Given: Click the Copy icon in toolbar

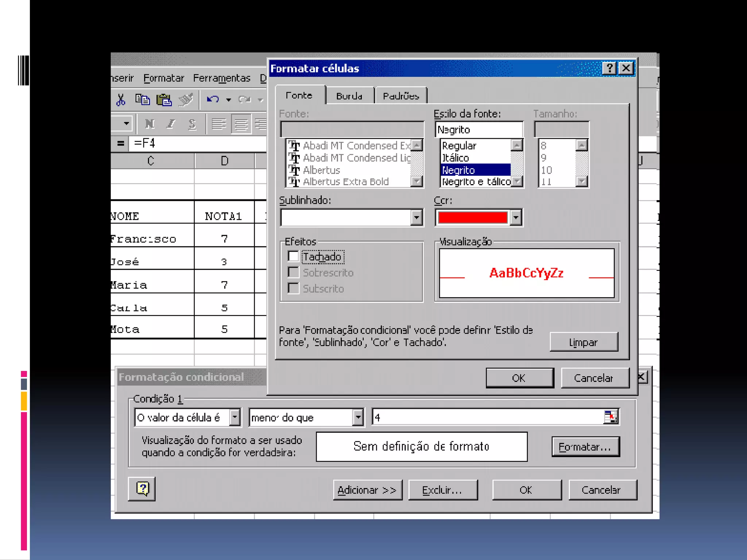Looking at the screenshot, I should click(142, 100).
